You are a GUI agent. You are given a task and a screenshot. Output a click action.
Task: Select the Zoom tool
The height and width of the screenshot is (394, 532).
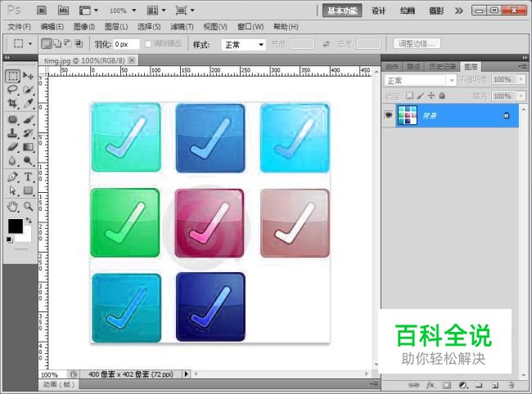pos(29,206)
